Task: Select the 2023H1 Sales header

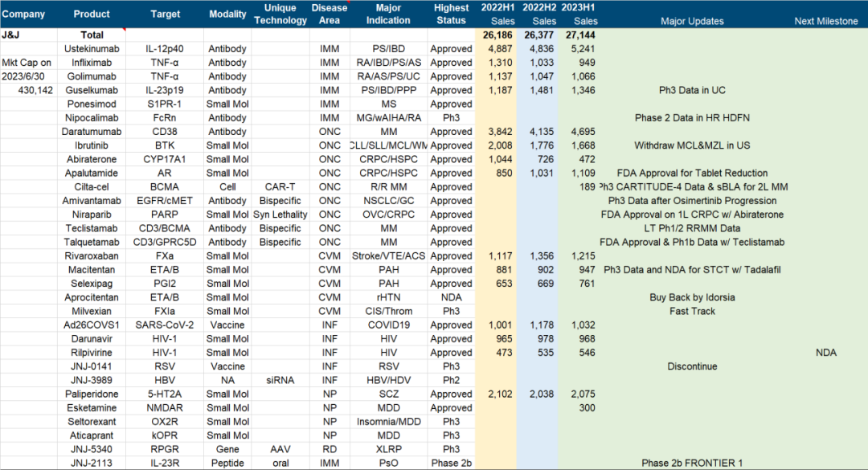Action: [x=578, y=14]
